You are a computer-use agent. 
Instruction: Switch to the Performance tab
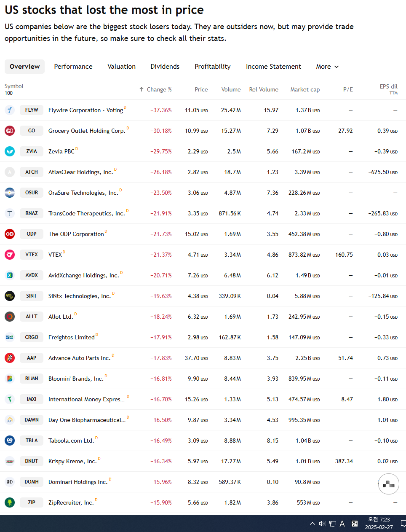pyautogui.click(x=73, y=67)
